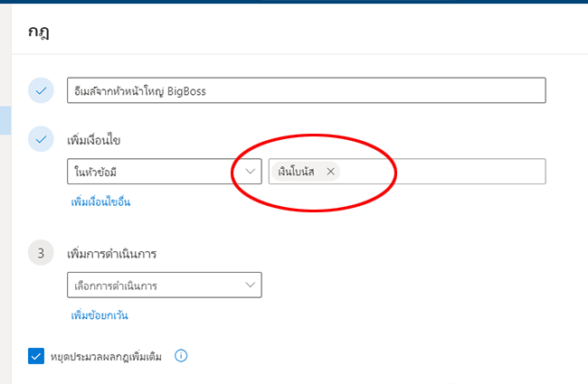Expand the ในหัวข้อมี condition dropdown
Screen dimensions: 588x384
165,172
